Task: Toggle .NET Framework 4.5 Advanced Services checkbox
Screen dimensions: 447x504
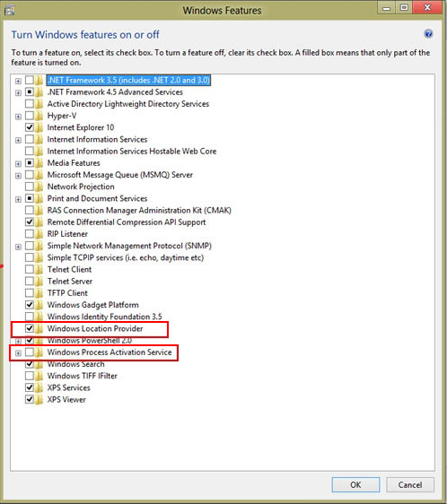Action: (x=30, y=92)
